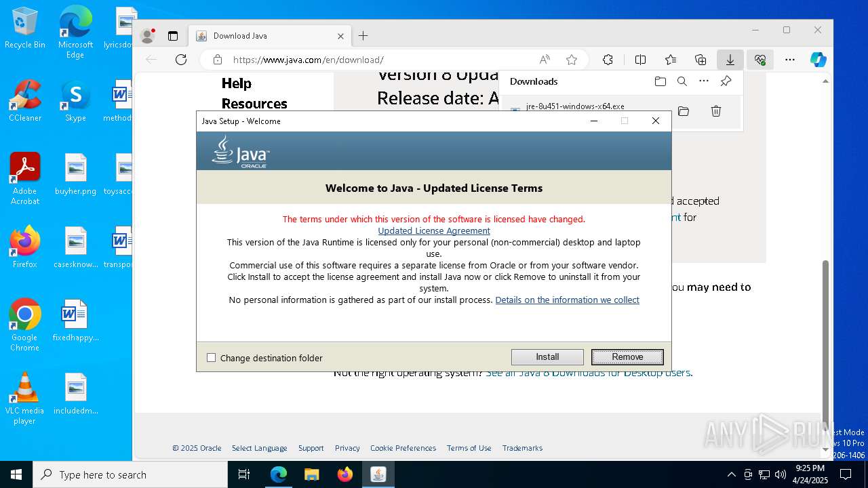Refresh the Edge page
868x488 pixels.
[181, 60]
